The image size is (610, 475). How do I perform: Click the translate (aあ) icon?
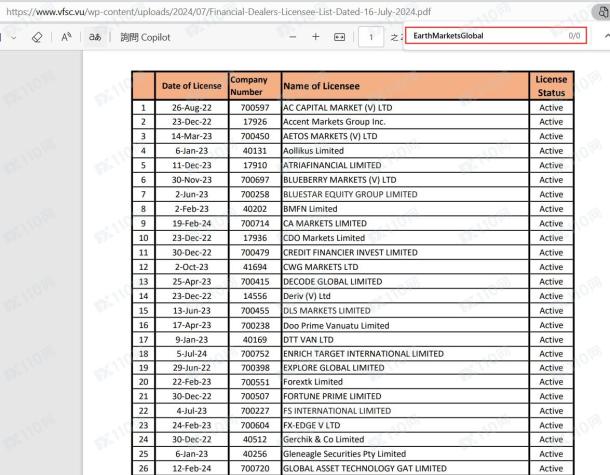point(95,37)
